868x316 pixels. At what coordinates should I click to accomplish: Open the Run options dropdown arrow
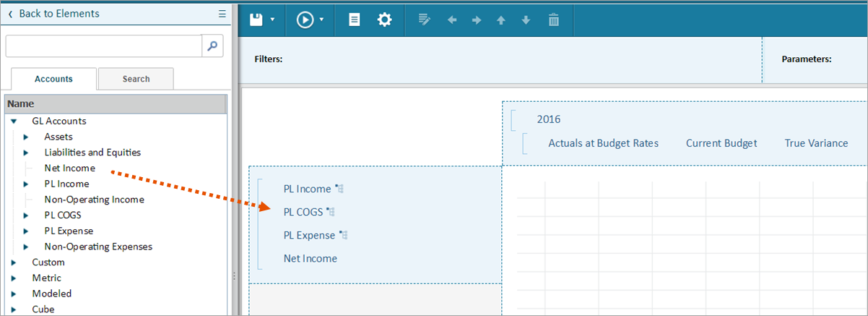tap(321, 20)
